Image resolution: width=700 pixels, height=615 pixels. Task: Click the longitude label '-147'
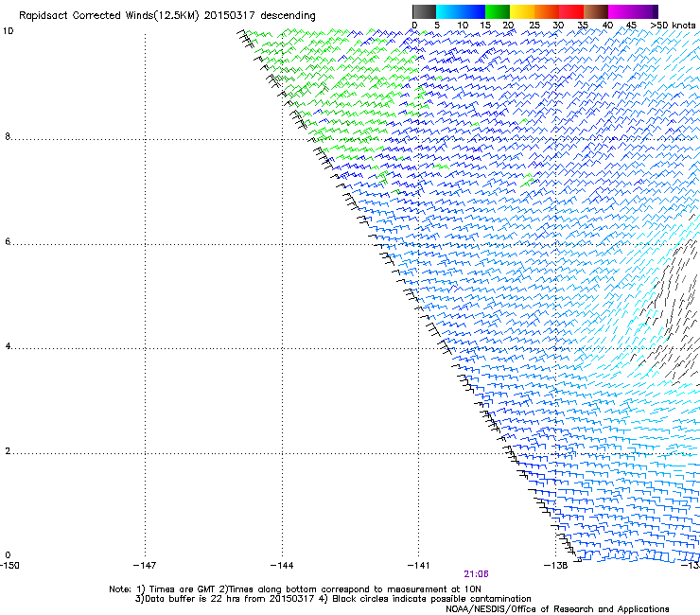[x=145, y=566]
